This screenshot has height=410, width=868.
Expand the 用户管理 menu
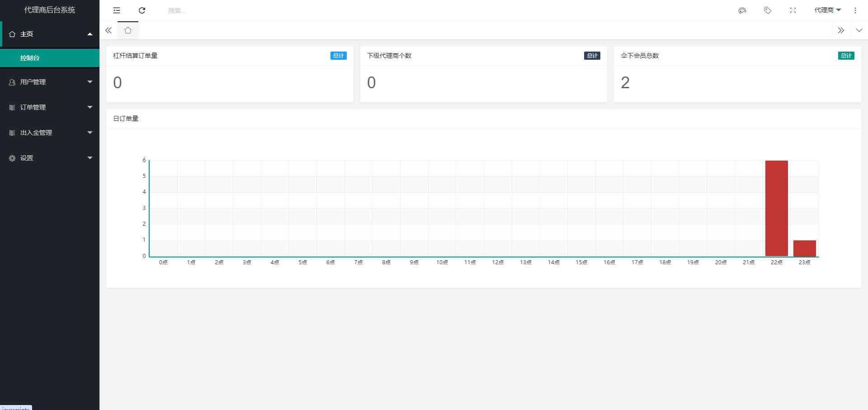point(50,82)
